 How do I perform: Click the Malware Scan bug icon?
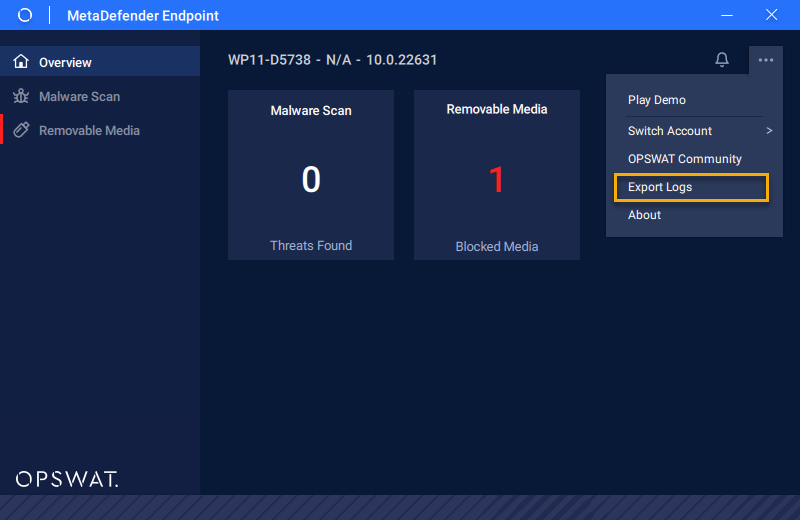tap(21, 96)
